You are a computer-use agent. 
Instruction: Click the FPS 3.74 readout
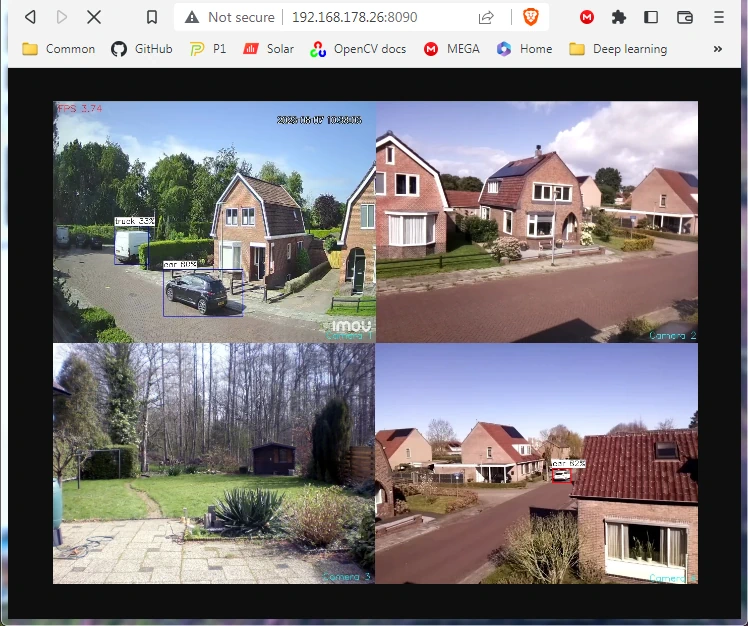[80, 109]
